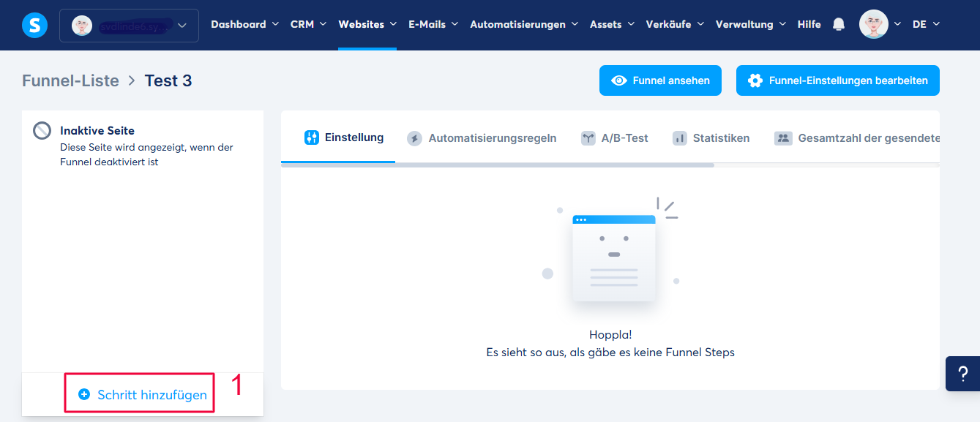The width and height of the screenshot is (980, 422).
Task: Click the people icon of Gesamtzahl tab
Action: point(784,138)
